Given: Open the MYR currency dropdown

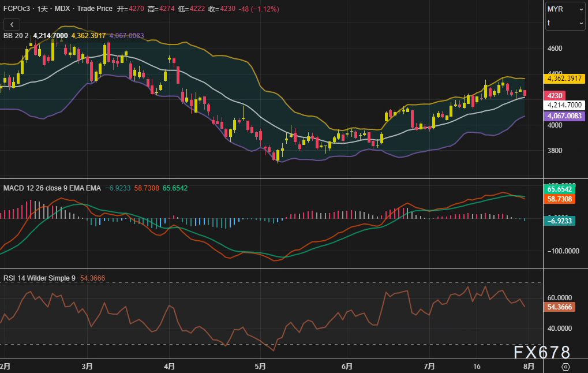Looking at the screenshot, I should tap(565, 9).
